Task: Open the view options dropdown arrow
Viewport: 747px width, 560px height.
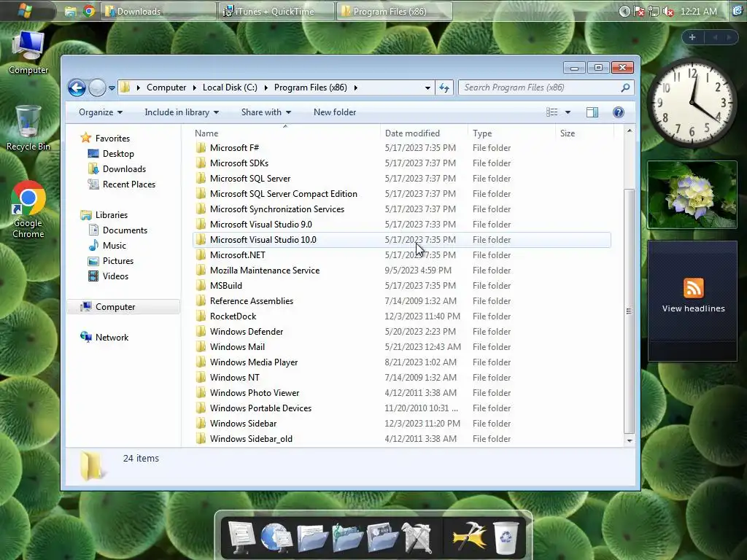Action: click(568, 112)
